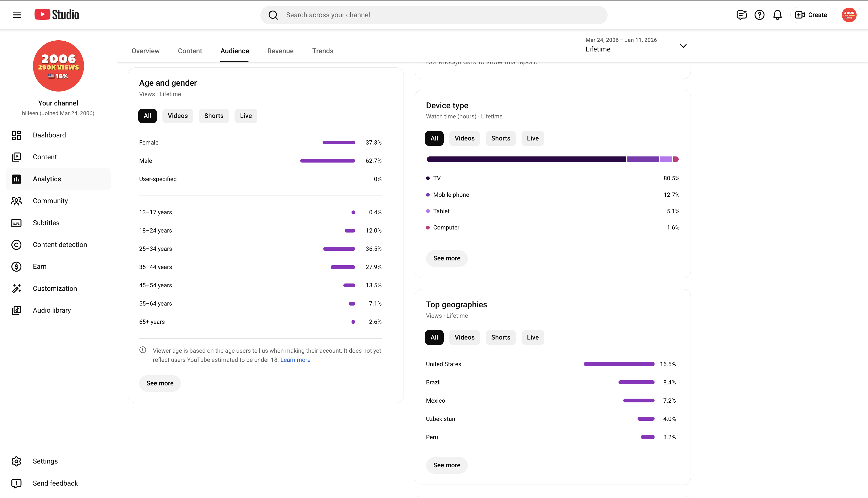Select Videos filter in Device type
868x498 pixels.
coord(464,138)
